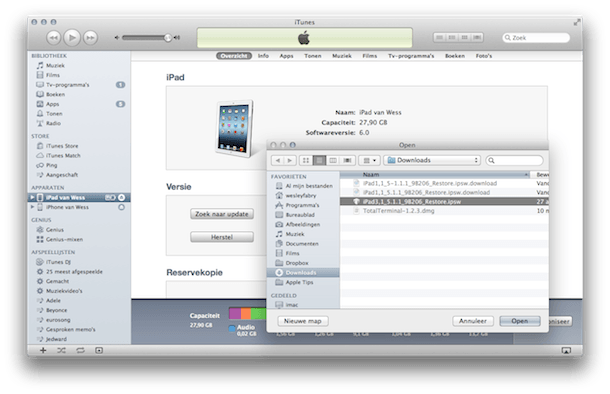Select Apps in the library sidebar

(x=53, y=104)
